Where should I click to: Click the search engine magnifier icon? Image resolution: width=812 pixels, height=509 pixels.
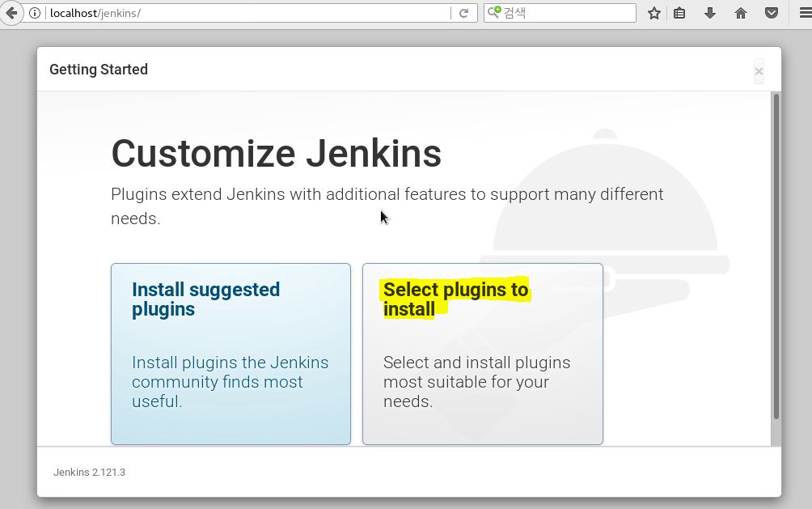click(x=494, y=12)
